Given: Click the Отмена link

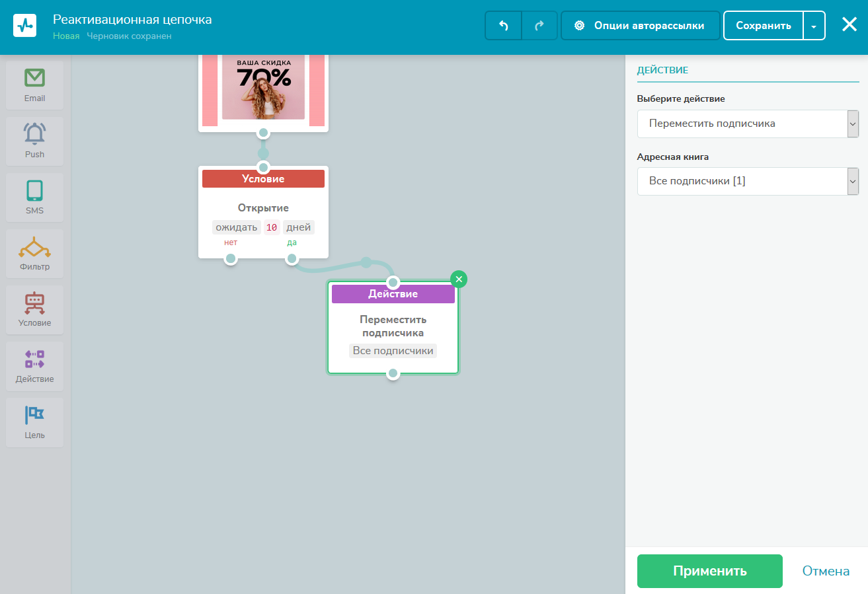Looking at the screenshot, I should [826, 571].
